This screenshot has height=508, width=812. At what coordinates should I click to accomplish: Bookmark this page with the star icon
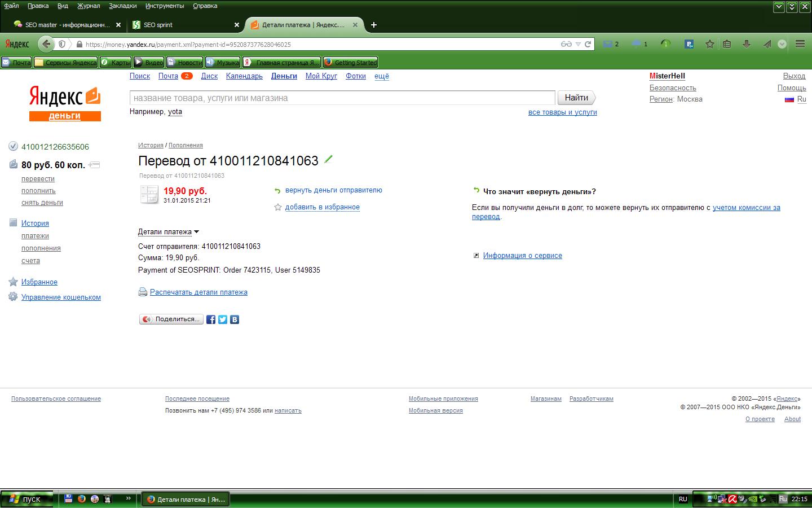(x=710, y=44)
